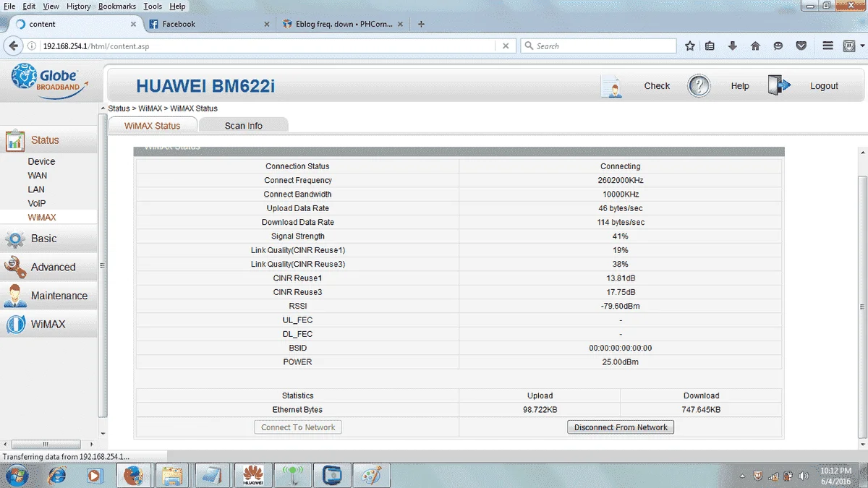Viewport: 868px width, 488px height.
Task: Click the Logout text link
Action: pyautogui.click(x=824, y=86)
